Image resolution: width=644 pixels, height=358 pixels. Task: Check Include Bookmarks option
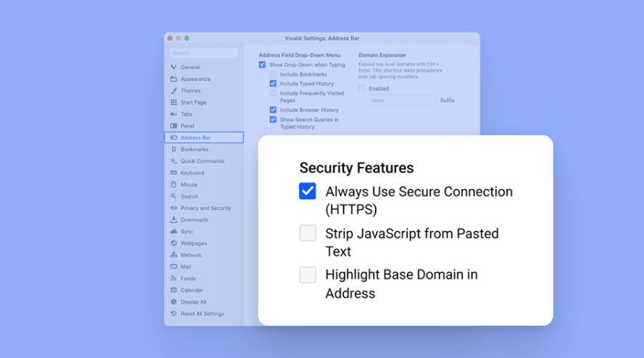tap(273, 74)
